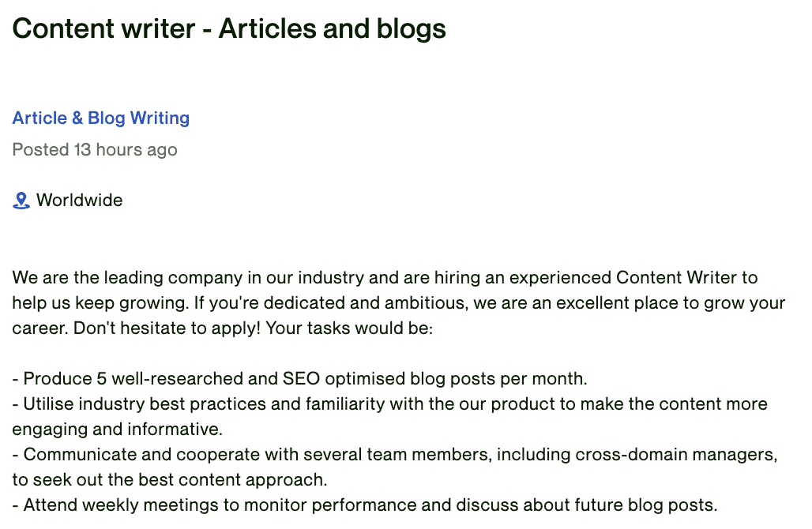This screenshot has width=812, height=529.
Task: Click the Produce 5 well-researched blog posts bullet
Action: click(x=300, y=379)
